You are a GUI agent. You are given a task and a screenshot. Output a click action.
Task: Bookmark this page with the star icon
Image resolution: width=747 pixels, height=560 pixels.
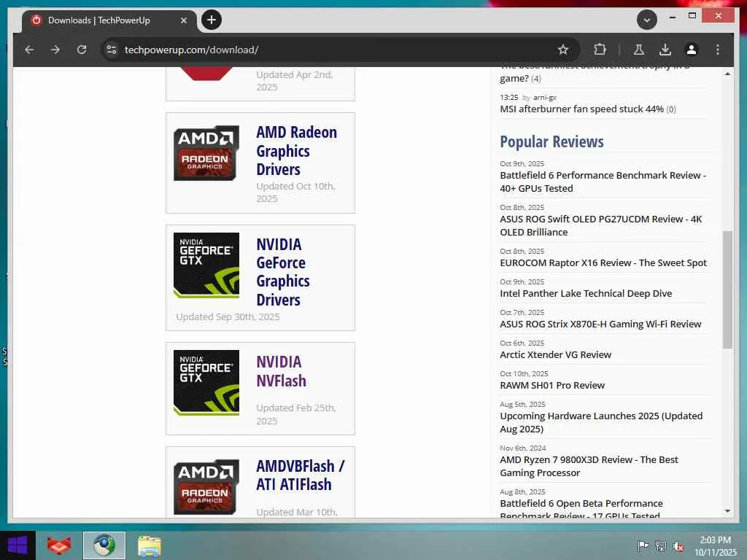pyautogui.click(x=563, y=50)
